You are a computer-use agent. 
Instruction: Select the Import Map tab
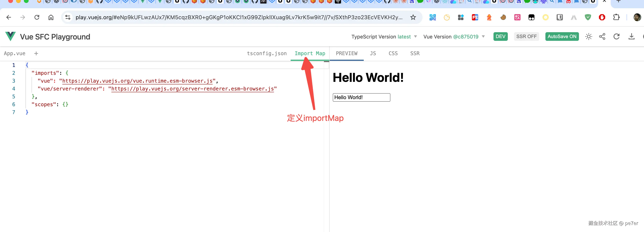click(310, 53)
